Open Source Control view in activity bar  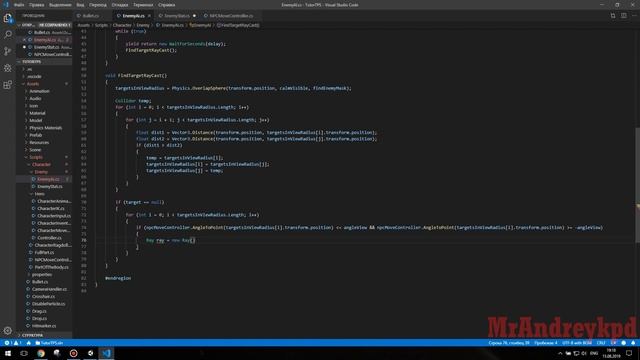tap(8, 51)
